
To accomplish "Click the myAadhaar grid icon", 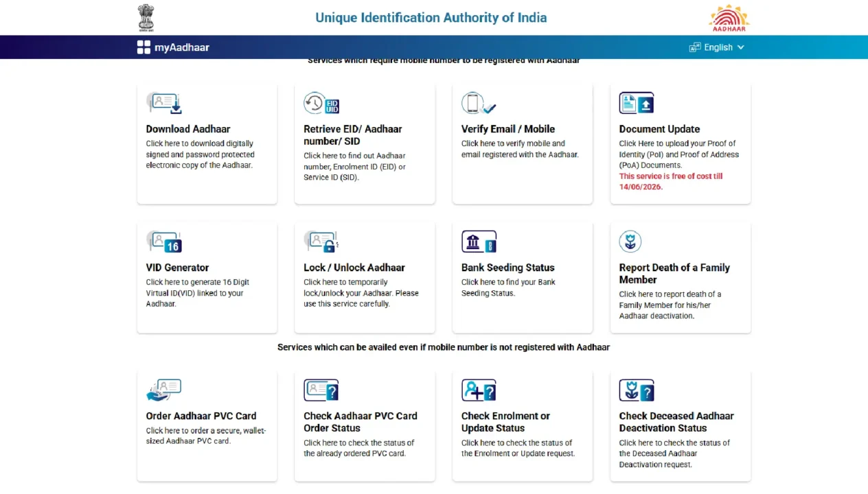I will (x=144, y=47).
